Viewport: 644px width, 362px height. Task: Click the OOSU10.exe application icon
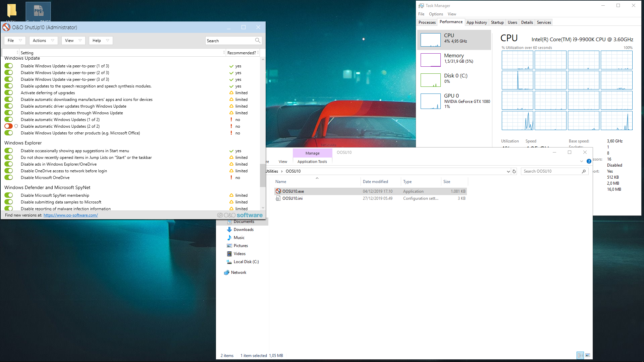(x=278, y=191)
